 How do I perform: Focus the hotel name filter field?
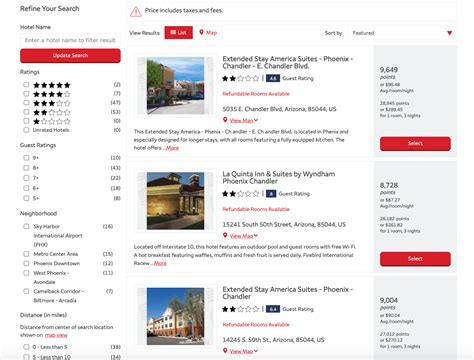(70, 40)
